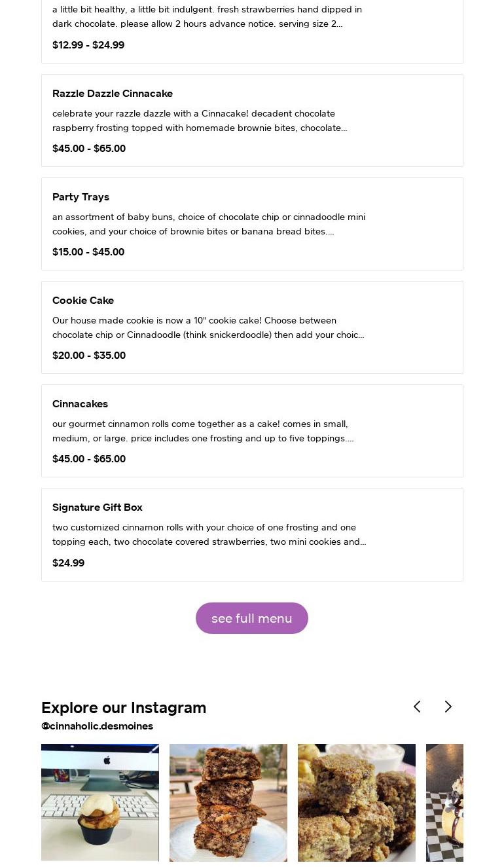Click the Explore our Instagram heading
This screenshot has width=504, height=867.
point(124,708)
